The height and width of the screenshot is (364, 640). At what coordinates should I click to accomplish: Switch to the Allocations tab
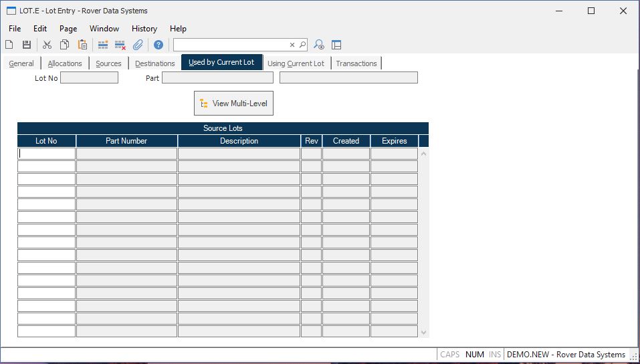65,63
